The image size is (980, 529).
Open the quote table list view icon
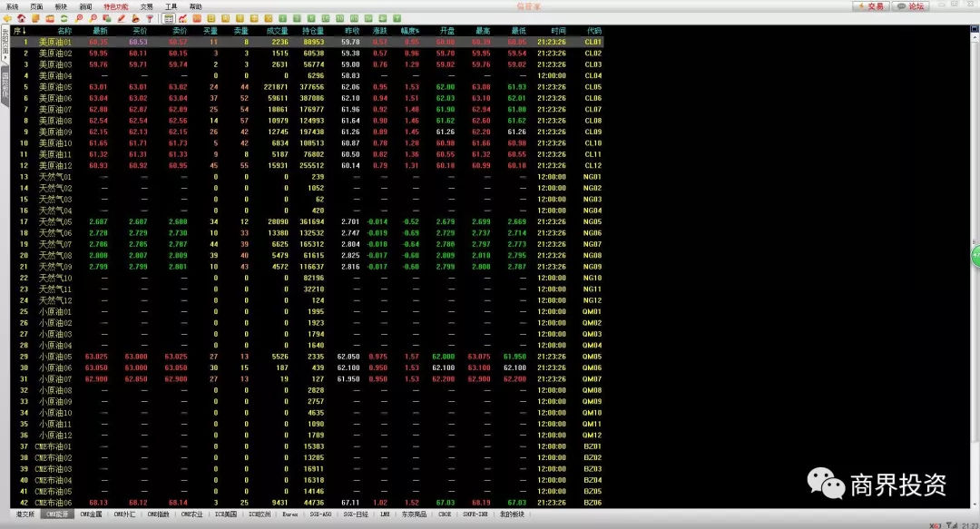(x=169, y=18)
